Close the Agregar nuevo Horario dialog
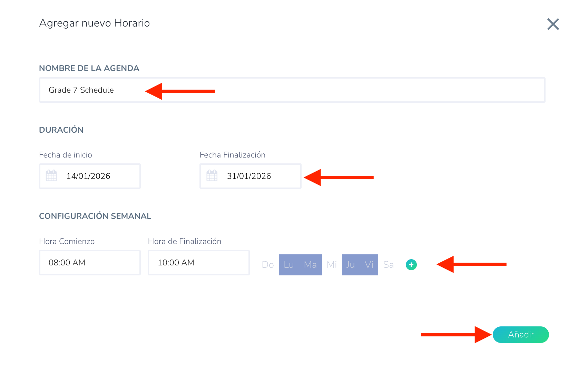 point(553,24)
